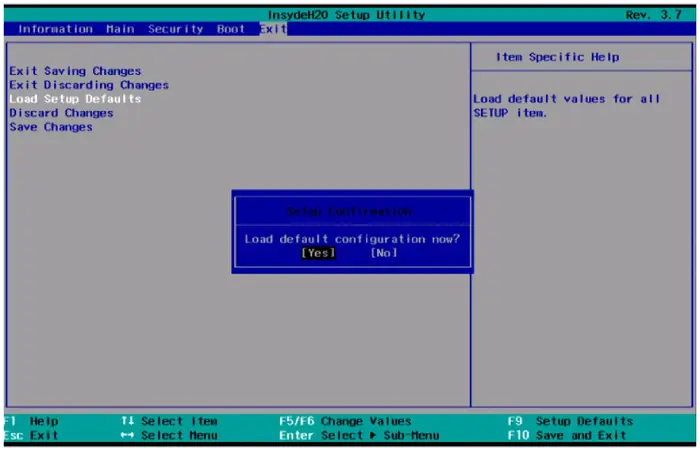The width and height of the screenshot is (700, 450).
Task: Click the Enter Select Sub-Menu hint
Action: 359,435
